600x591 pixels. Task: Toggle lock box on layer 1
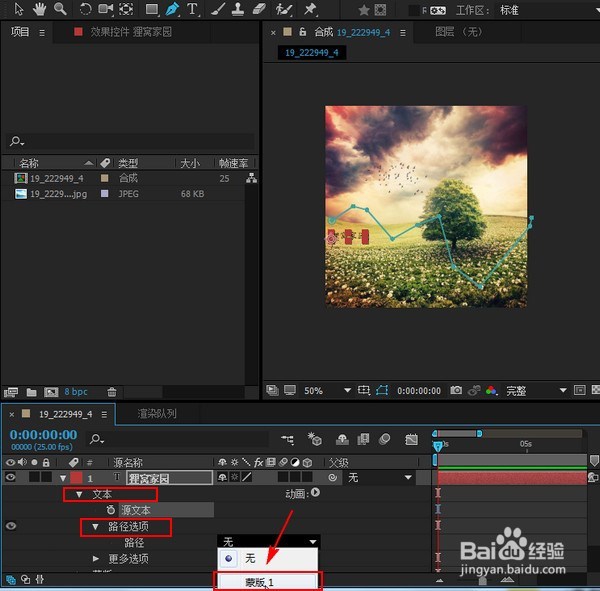(46, 477)
